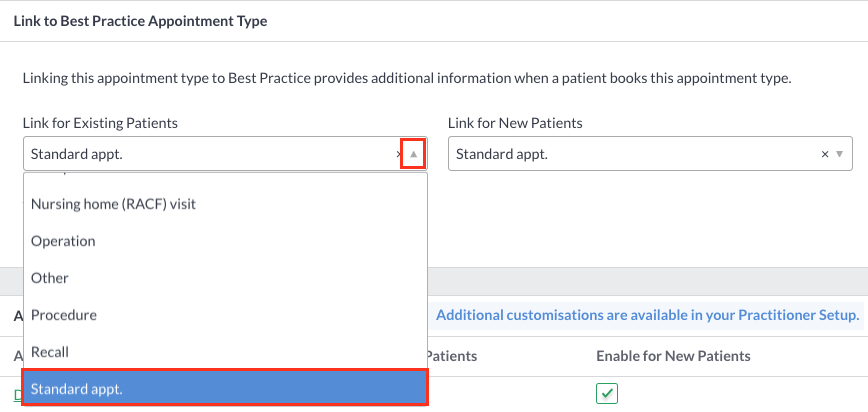Select the partially visible option above Nursing home

[x=225, y=176]
